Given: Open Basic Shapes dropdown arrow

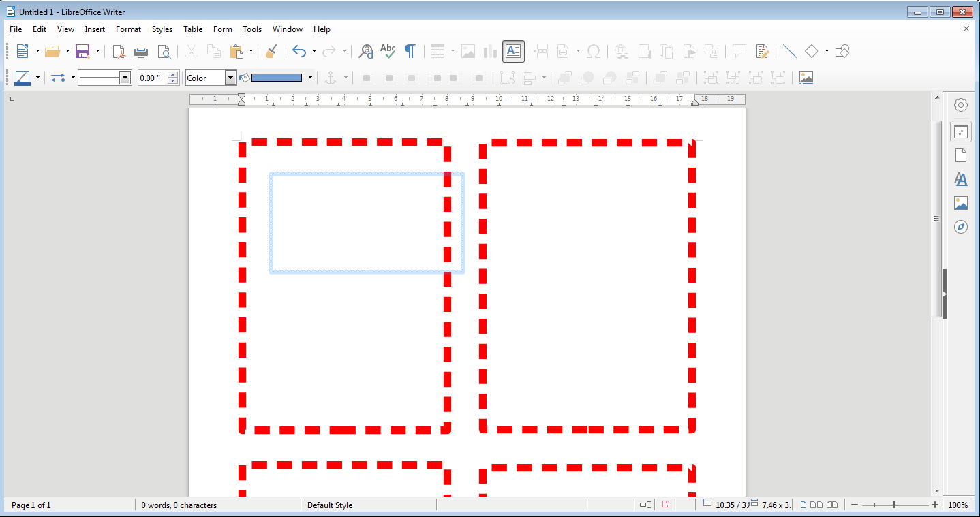Looking at the screenshot, I should click(827, 51).
